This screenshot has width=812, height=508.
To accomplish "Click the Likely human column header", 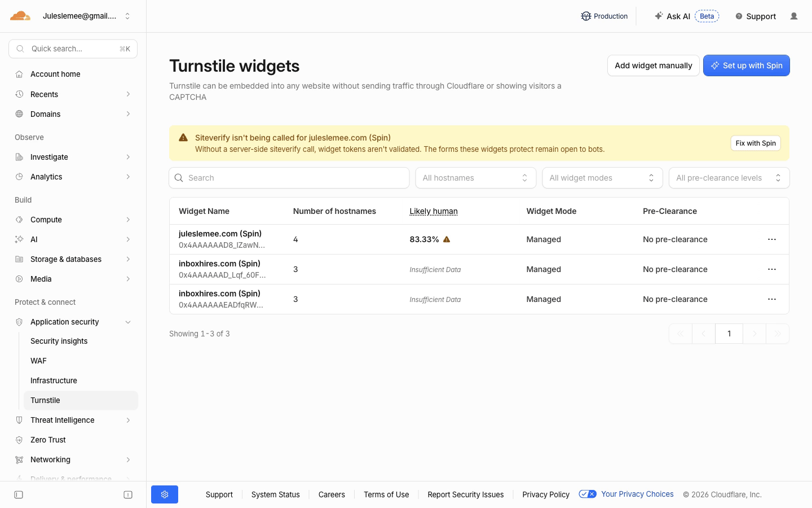I will click(434, 211).
